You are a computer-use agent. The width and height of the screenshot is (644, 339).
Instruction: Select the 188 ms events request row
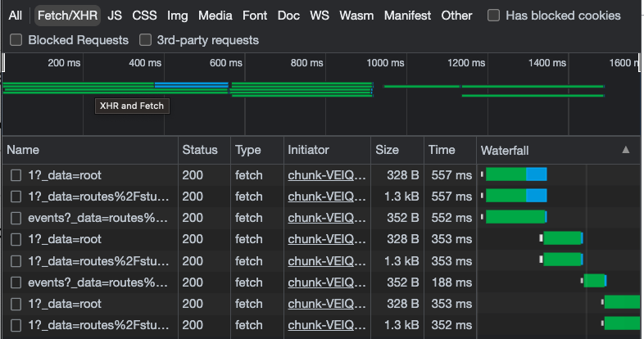321,282
